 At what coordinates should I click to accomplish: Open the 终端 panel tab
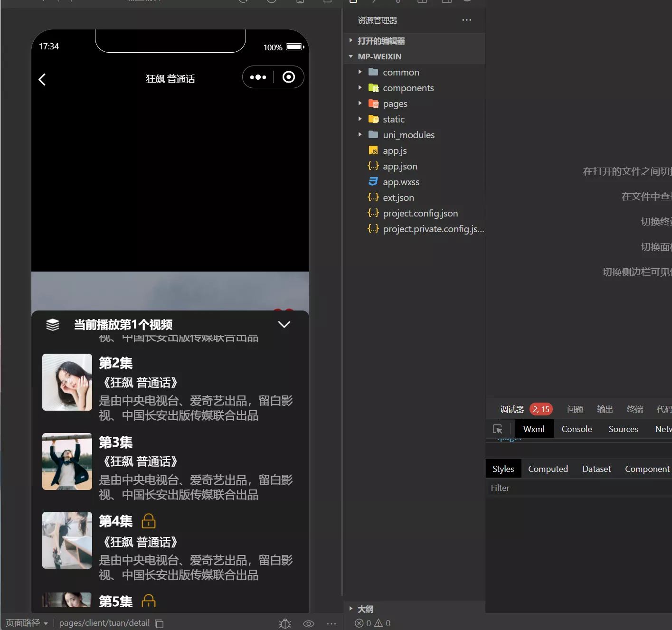pos(634,409)
